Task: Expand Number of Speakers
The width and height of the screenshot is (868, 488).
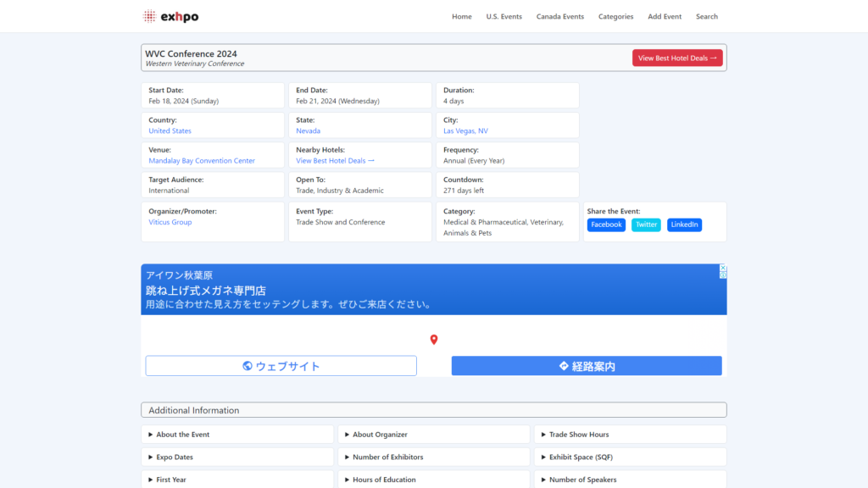Action: tap(631, 480)
